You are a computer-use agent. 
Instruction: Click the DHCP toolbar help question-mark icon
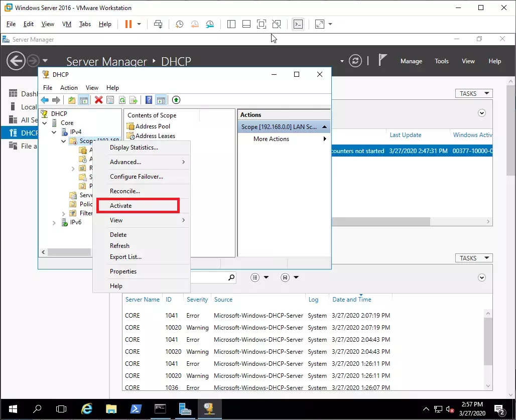[x=149, y=100]
